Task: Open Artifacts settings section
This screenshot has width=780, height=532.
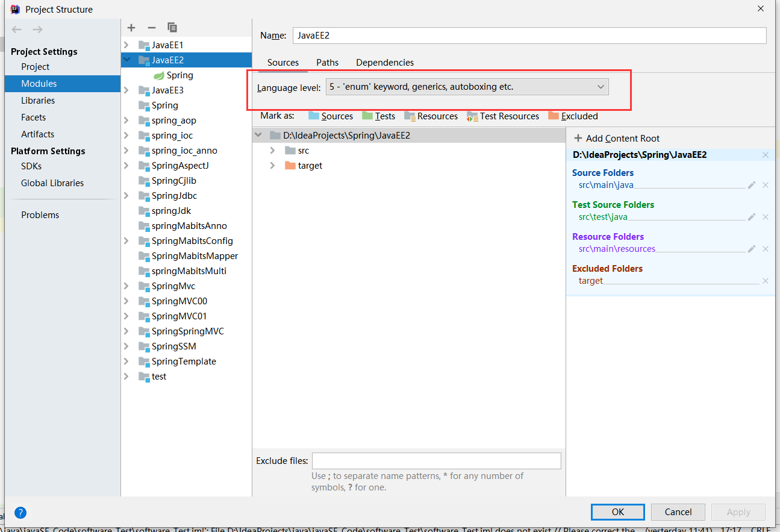Action: pos(37,134)
